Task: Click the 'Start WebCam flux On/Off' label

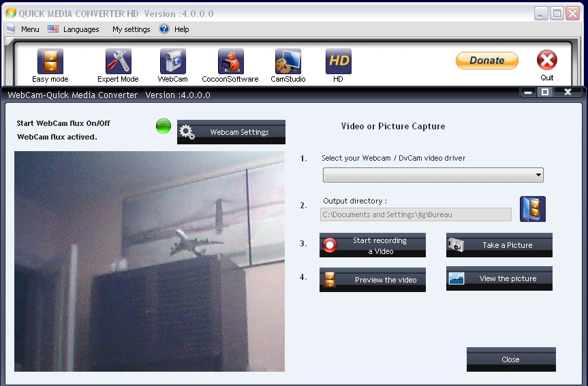Action: coord(63,123)
